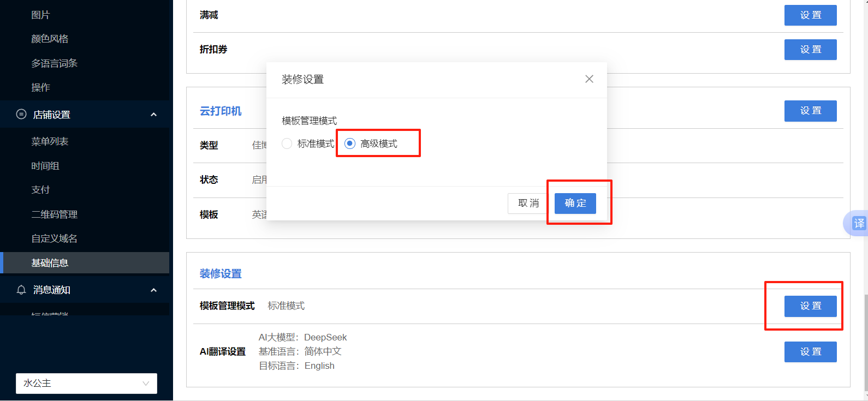Click the 满减 row label
Image resolution: width=868 pixels, height=401 pixels.
coord(209,15)
